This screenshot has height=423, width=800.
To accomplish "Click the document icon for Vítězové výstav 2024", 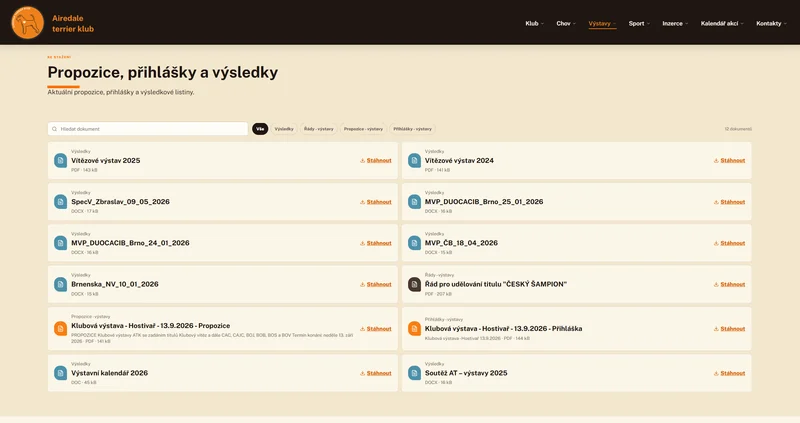I will click(414, 160).
